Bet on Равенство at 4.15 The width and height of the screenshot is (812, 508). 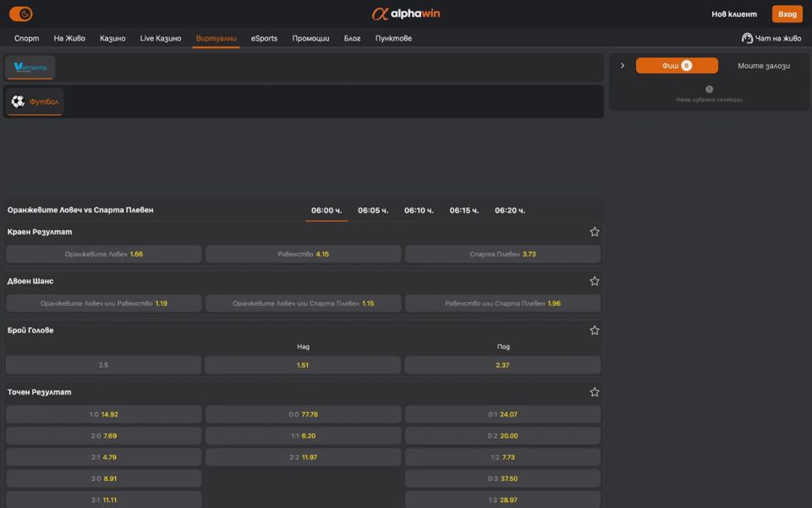pyautogui.click(x=303, y=254)
